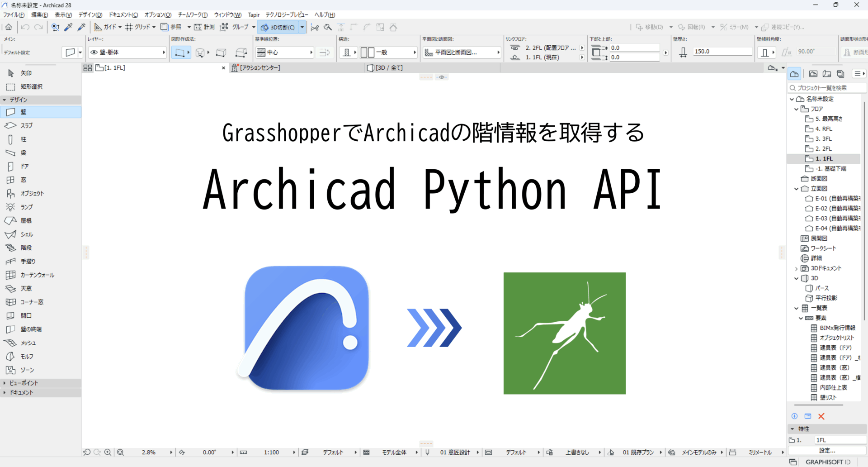Image resolution: width=868 pixels, height=467 pixels.
Task: Expand the 3Dドキュメント tree item
Action: click(x=796, y=268)
